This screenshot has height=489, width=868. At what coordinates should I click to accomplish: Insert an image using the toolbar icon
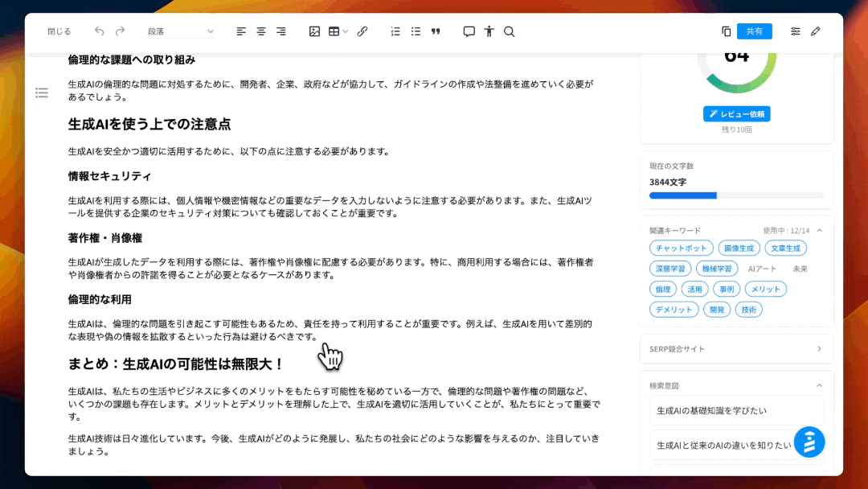pyautogui.click(x=314, y=31)
